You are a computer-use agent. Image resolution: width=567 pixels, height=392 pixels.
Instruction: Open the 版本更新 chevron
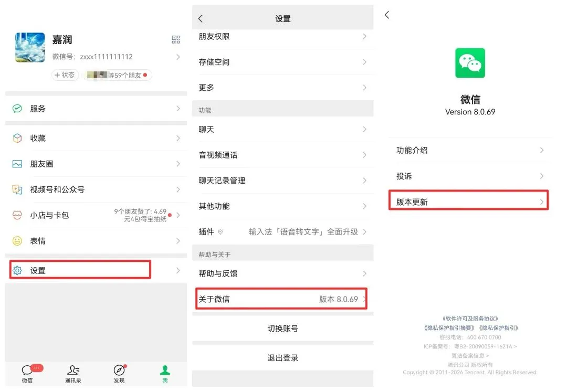point(541,202)
